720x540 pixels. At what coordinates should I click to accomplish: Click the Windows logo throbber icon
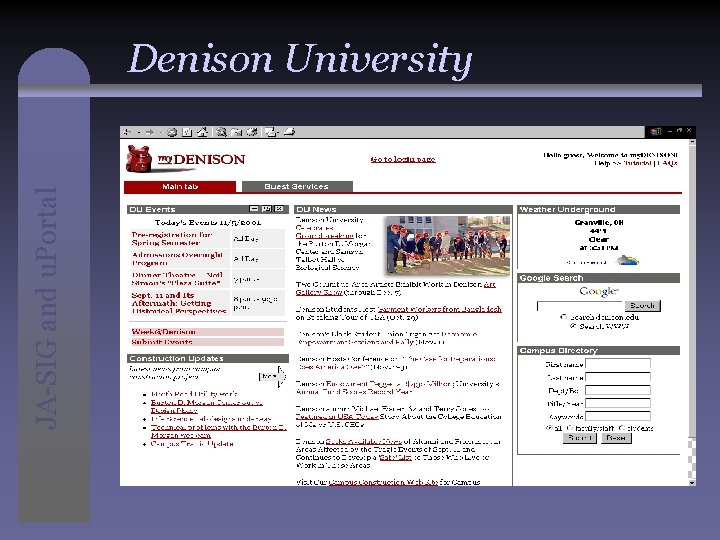[x=656, y=132]
